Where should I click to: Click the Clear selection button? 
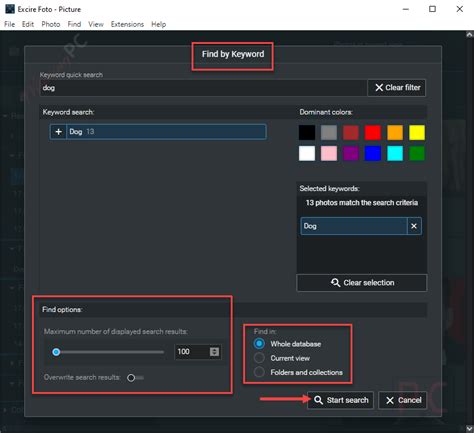(362, 283)
